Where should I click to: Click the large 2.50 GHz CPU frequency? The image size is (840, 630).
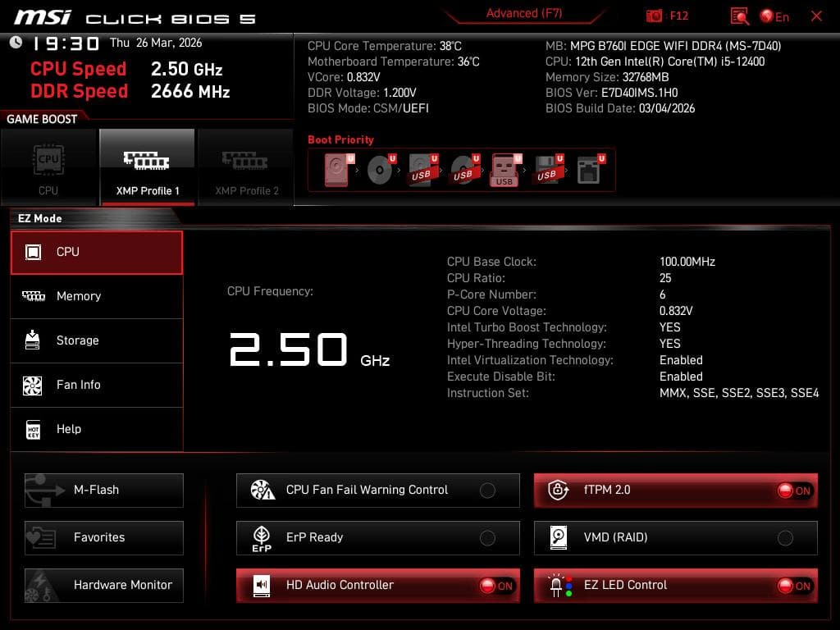click(309, 349)
